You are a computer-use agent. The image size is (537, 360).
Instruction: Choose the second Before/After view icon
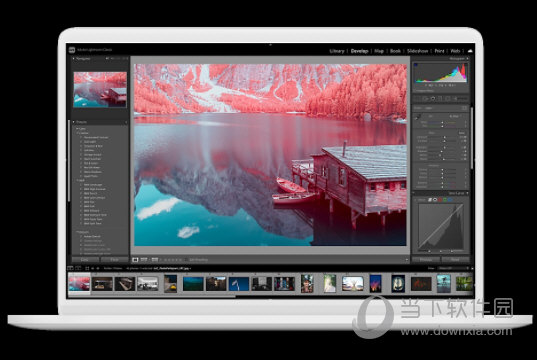(x=155, y=260)
